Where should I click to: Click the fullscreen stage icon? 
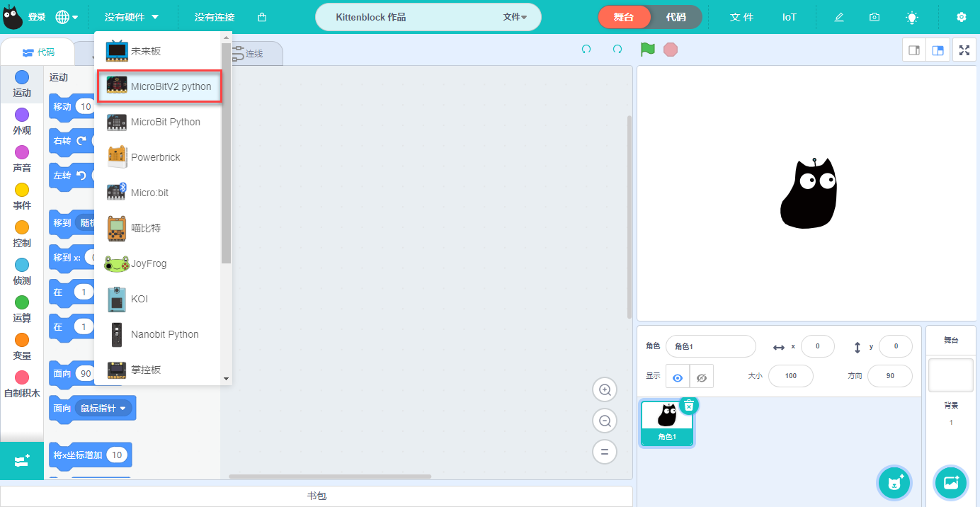pyautogui.click(x=964, y=50)
